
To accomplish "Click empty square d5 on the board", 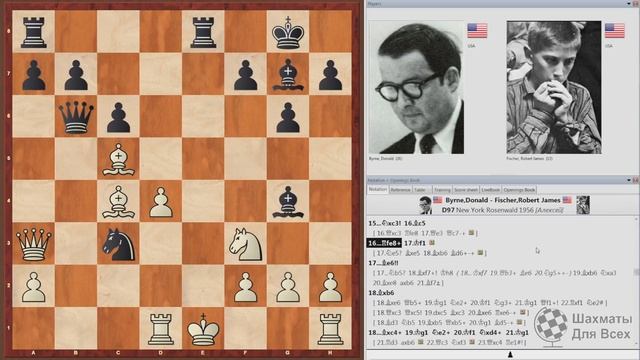I will [161, 160].
